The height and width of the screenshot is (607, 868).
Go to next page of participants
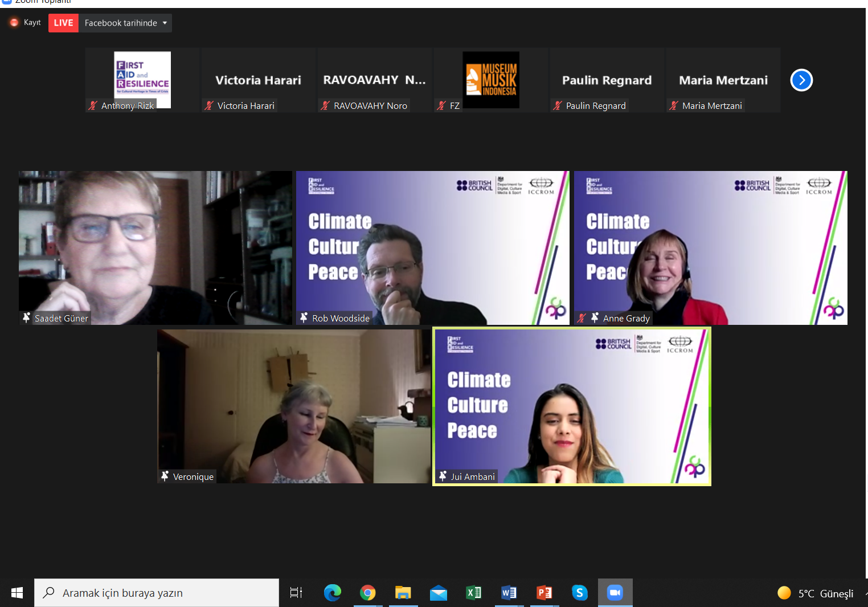coord(801,80)
